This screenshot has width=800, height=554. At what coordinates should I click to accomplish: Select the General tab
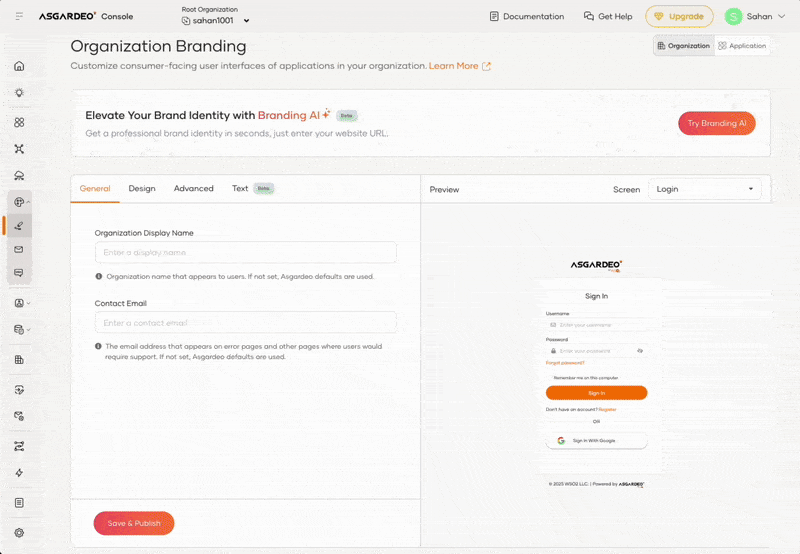(95, 189)
